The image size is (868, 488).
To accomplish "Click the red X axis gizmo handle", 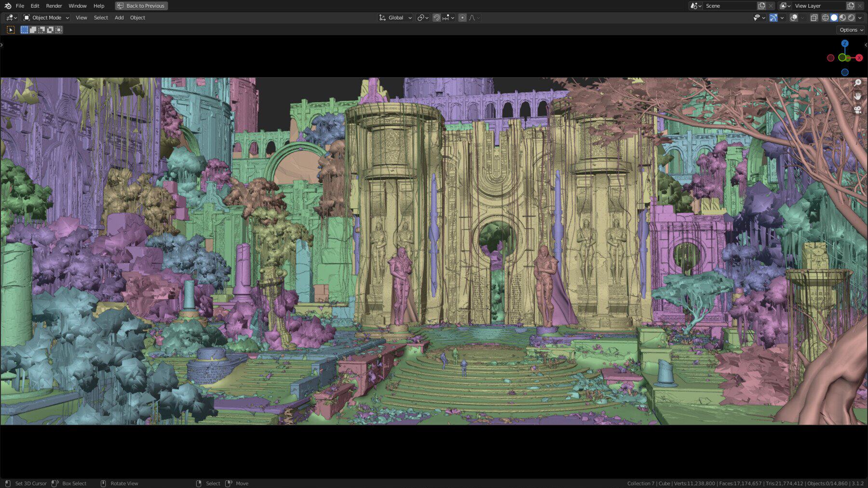I will (859, 58).
